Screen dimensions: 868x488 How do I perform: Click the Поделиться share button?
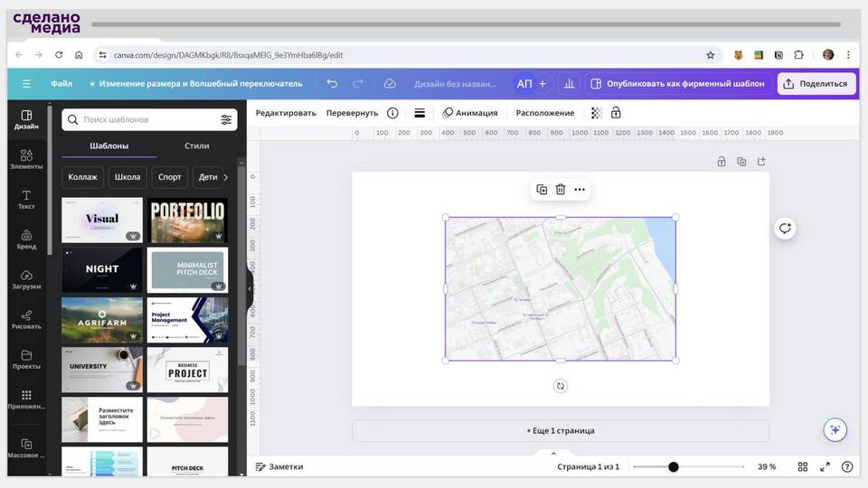point(816,83)
